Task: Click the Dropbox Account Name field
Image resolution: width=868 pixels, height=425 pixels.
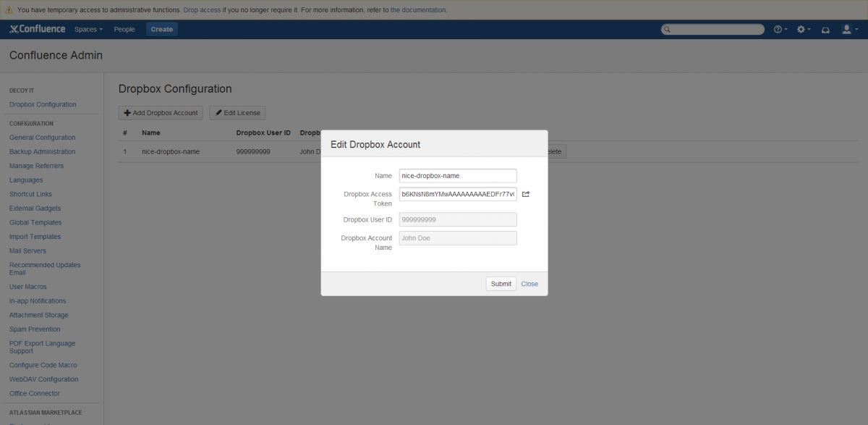Action: coord(458,238)
